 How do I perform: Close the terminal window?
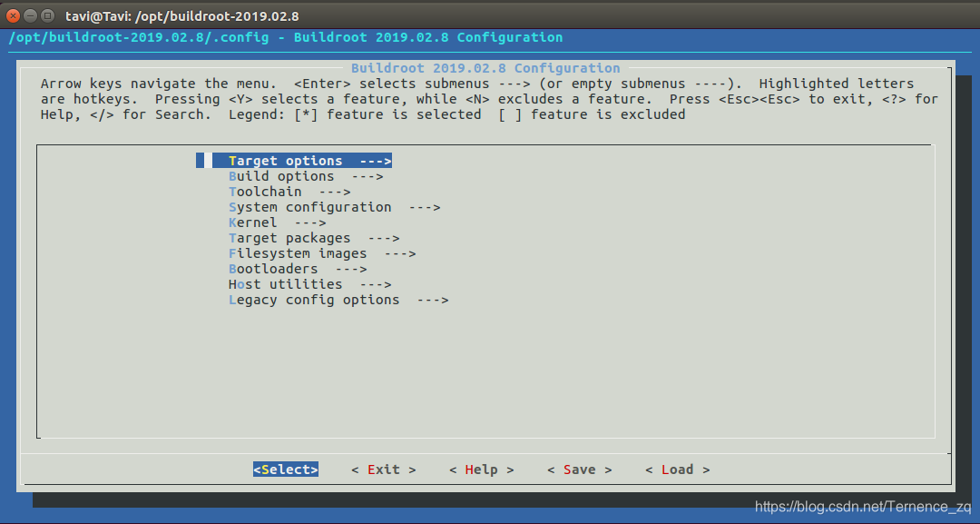[13, 15]
